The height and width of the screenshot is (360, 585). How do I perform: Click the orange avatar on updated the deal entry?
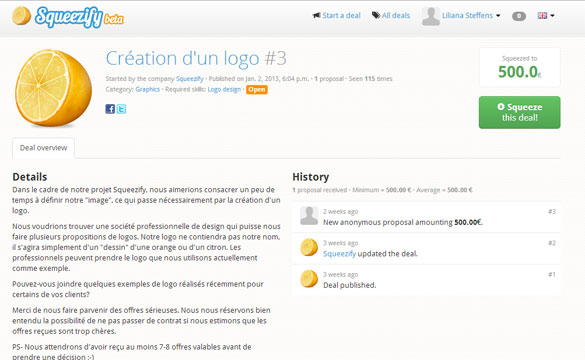309,247
